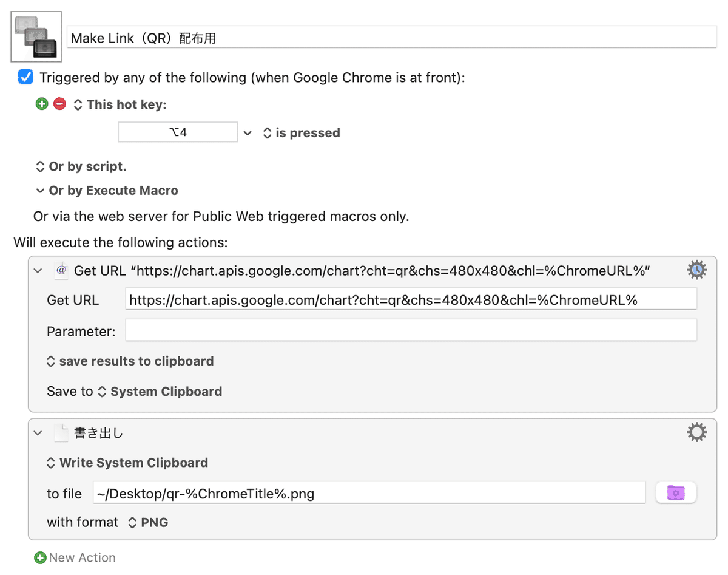The height and width of the screenshot is (575, 728).
Task: Open the 'is pressed' popup menu
Action: click(302, 133)
